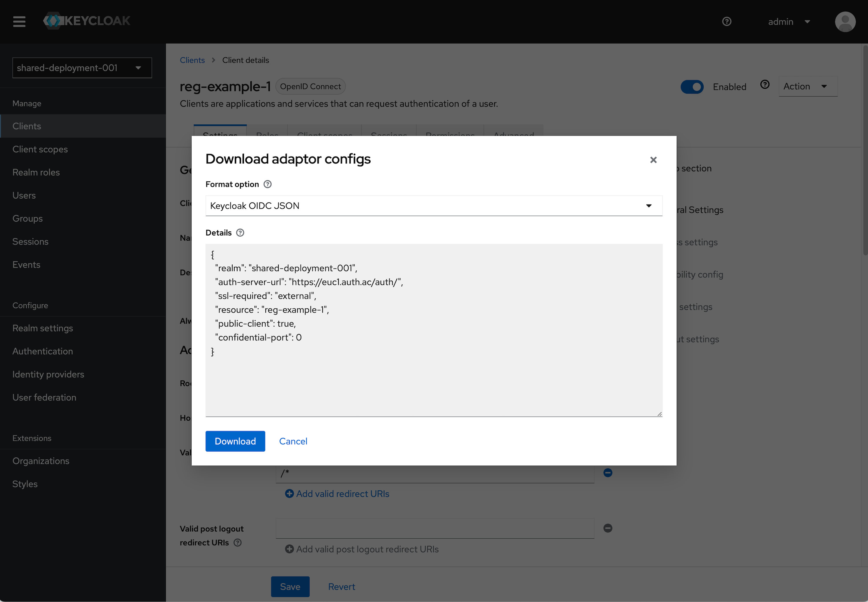Open the Action dropdown
Viewport: 868px width, 602px height.
coord(808,86)
